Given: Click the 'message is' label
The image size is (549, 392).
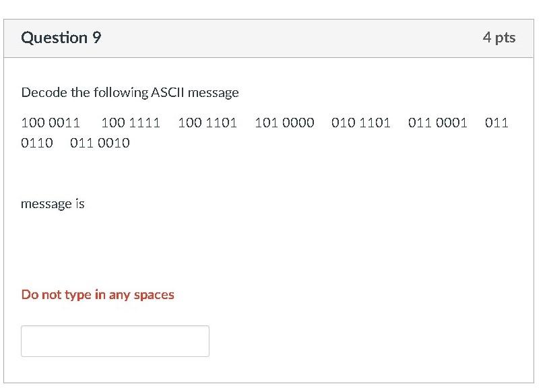Looking at the screenshot, I should [x=53, y=203].
